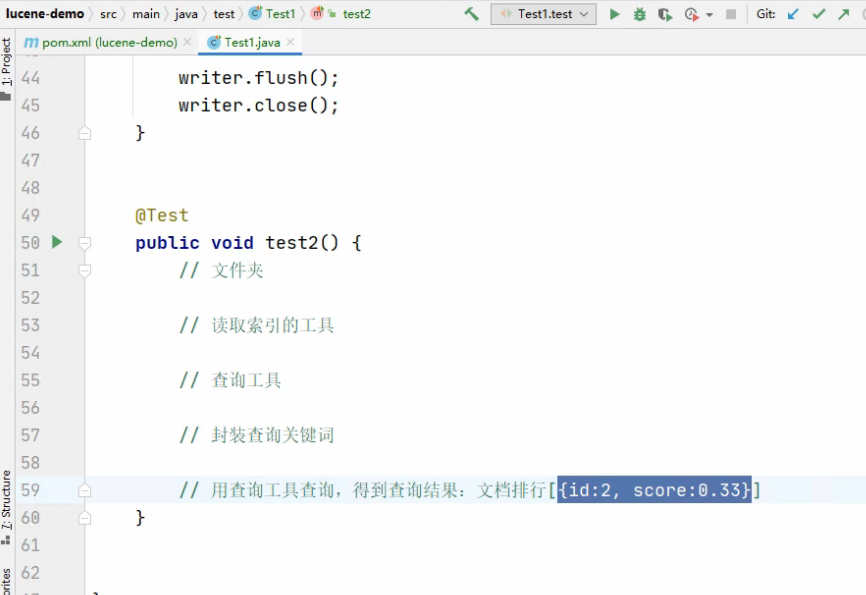Image resolution: width=866 pixels, height=595 pixels.
Task: Push commits with Git green arrow
Action: pos(843,14)
